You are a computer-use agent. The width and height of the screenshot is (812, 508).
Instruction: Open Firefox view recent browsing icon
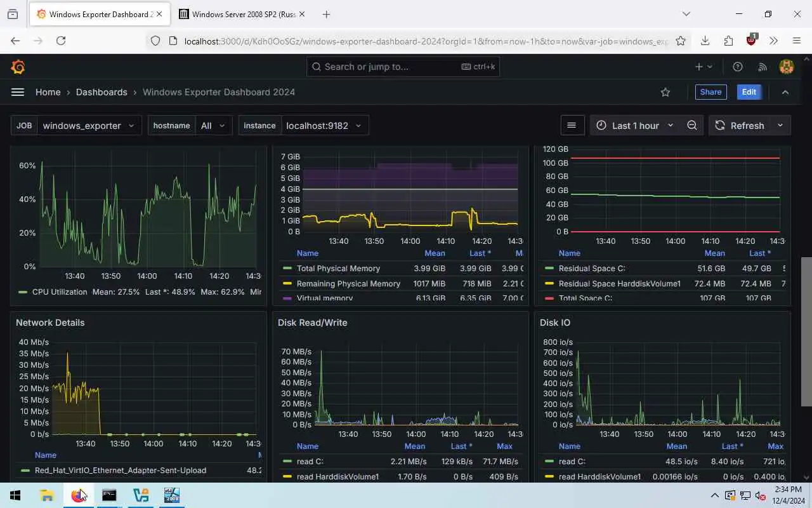13,14
